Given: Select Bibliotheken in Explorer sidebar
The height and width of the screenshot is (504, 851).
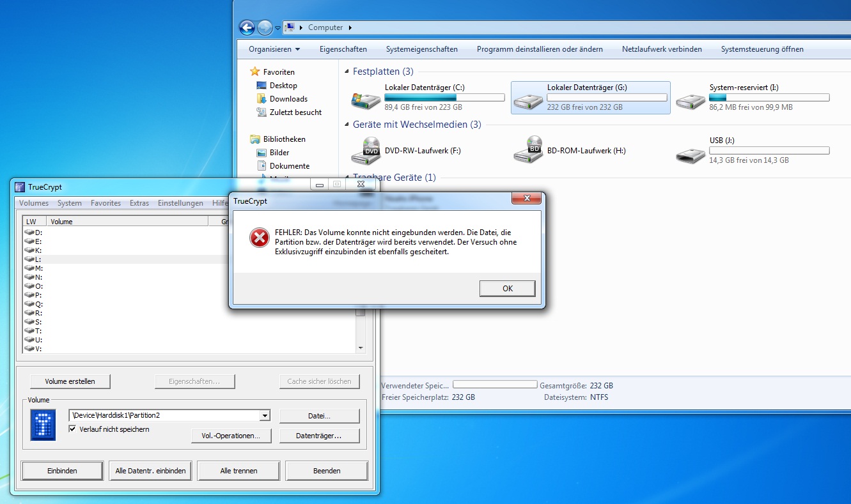Looking at the screenshot, I should point(284,139).
